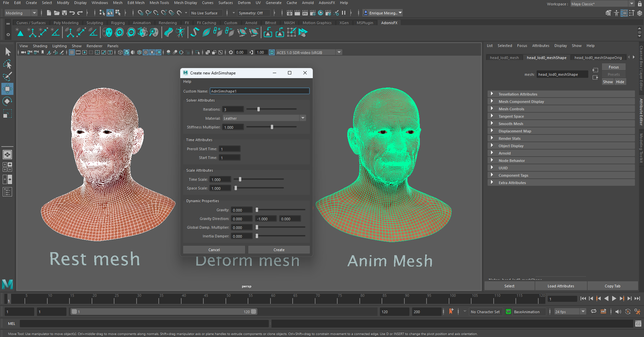Click the Copy Tab button
This screenshot has width=644, height=337.
click(612, 286)
